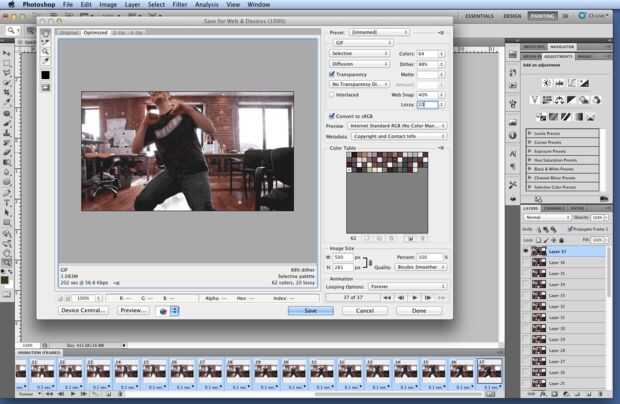Click the Cancel button

coord(365,311)
